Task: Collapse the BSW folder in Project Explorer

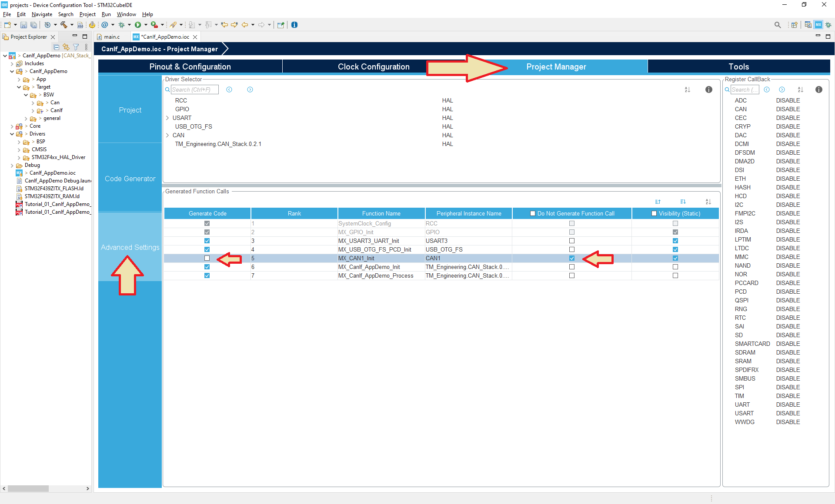Action: (26, 95)
